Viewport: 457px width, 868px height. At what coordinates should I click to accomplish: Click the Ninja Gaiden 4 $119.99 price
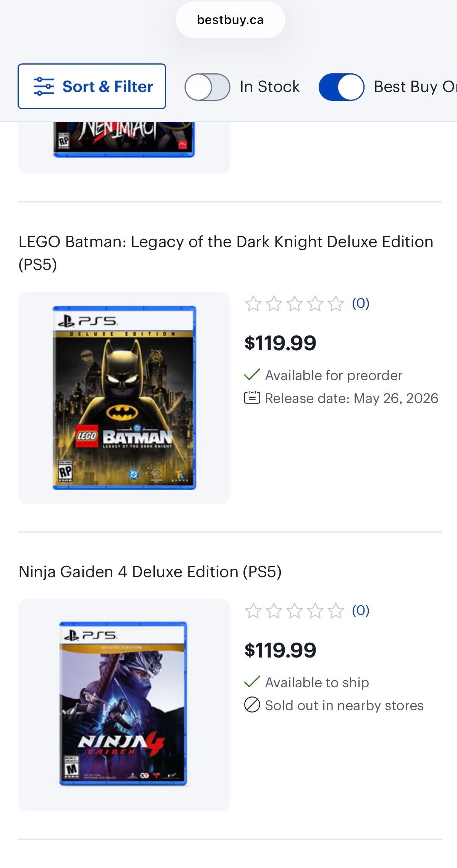[280, 650]
